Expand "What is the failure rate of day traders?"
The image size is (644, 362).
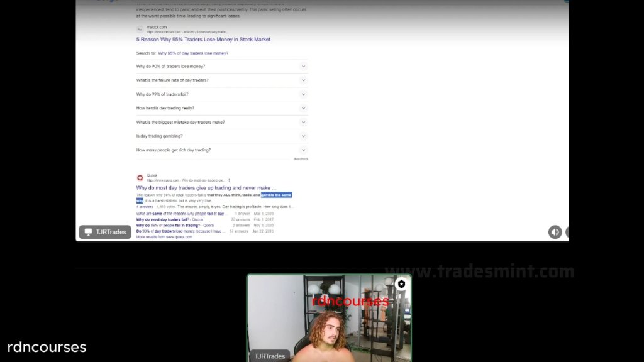click(x=222, y=80)
